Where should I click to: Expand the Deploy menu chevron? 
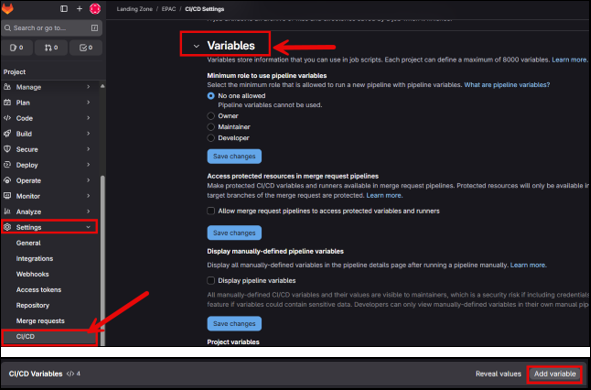[x=88, y=165]
